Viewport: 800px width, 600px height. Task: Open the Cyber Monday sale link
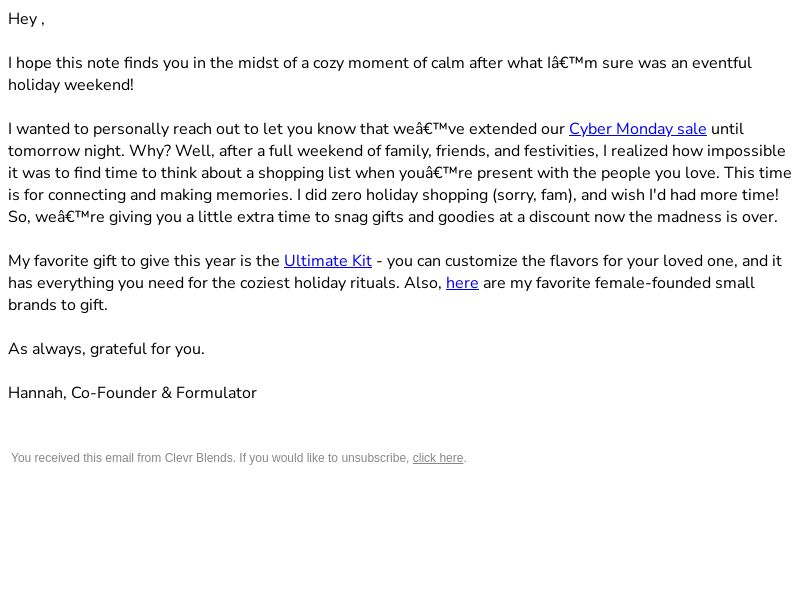tap(638, 129)
